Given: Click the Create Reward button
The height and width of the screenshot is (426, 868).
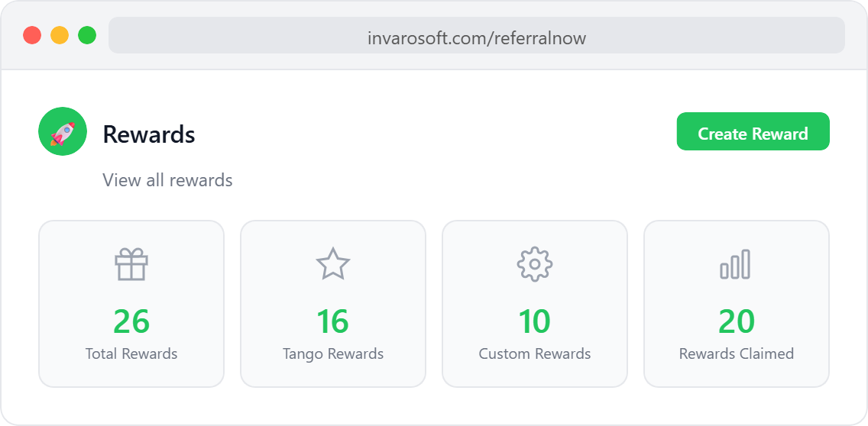Looking at the screenshot, I should coord(753,131).
